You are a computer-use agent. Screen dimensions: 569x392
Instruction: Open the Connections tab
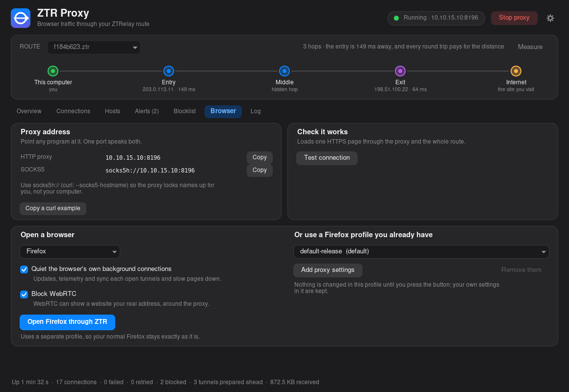click(73, 111)
